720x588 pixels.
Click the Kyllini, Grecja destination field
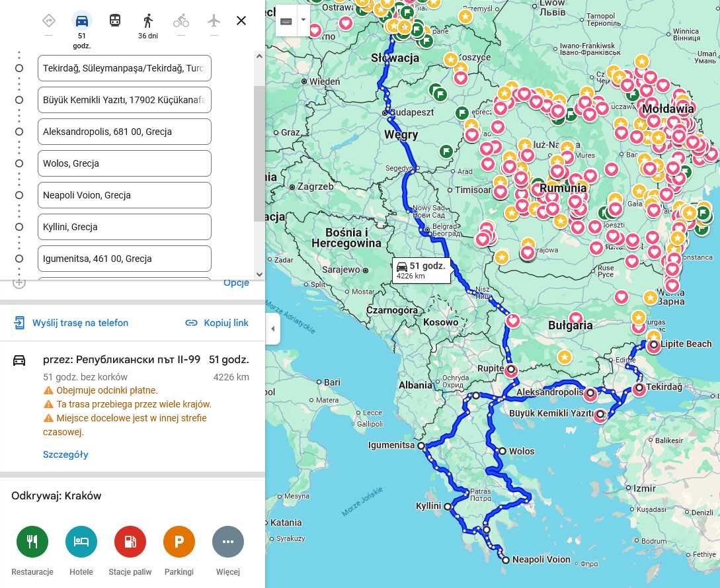pyautogui.click(x=124, y=227)
